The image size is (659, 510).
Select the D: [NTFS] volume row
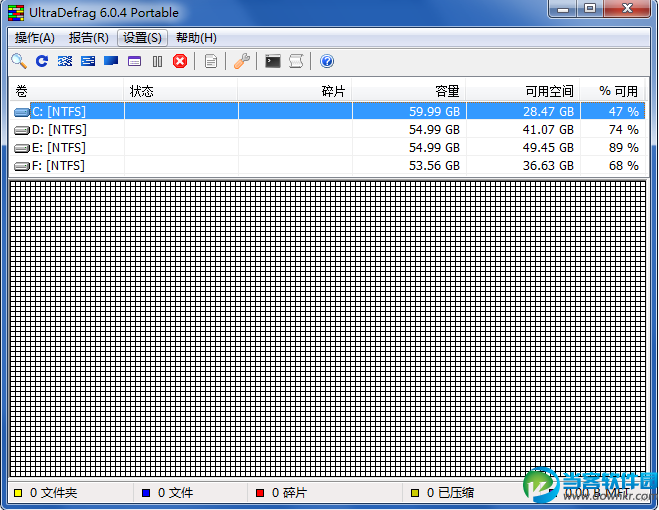coord(327,129)
